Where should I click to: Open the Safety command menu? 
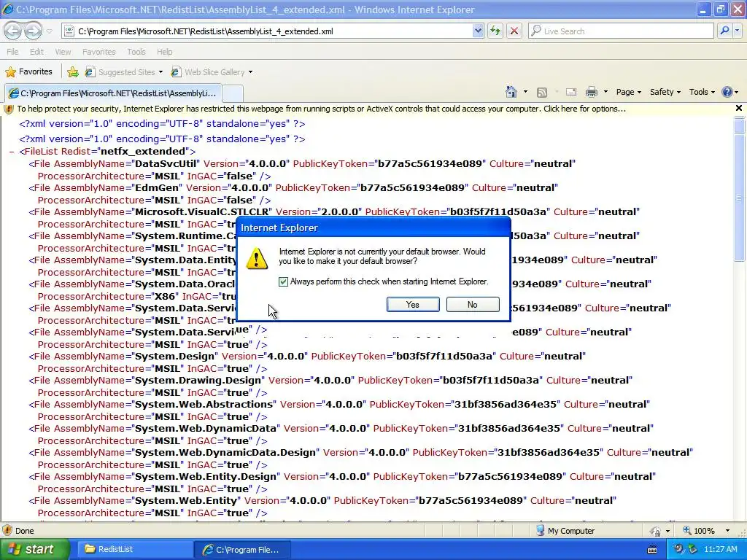pos(665,92)
